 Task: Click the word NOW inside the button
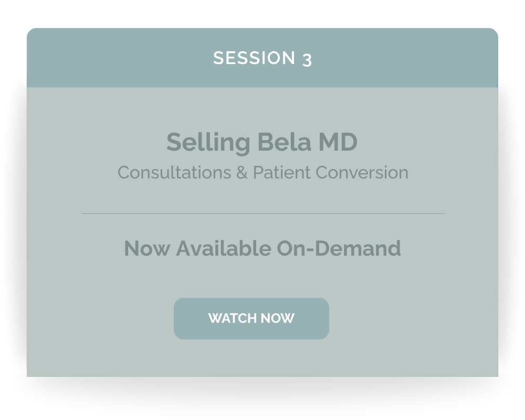[278, 318]
